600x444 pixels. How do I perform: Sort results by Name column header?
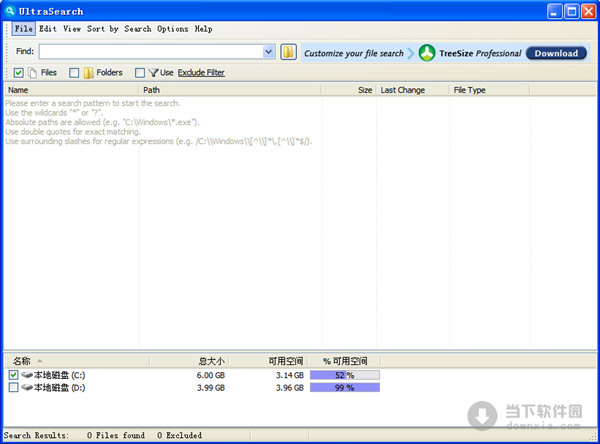71,90
